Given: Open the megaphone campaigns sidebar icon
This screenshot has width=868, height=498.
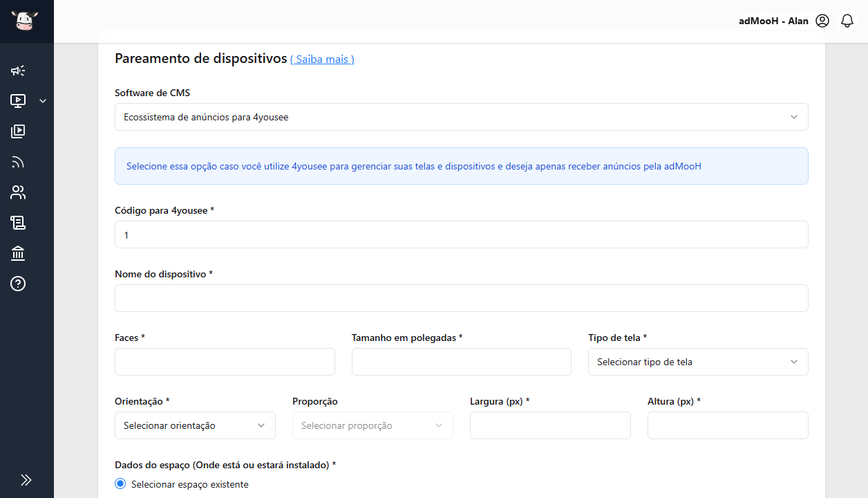Looking at the screenshot, I should (x=18, y=71).
